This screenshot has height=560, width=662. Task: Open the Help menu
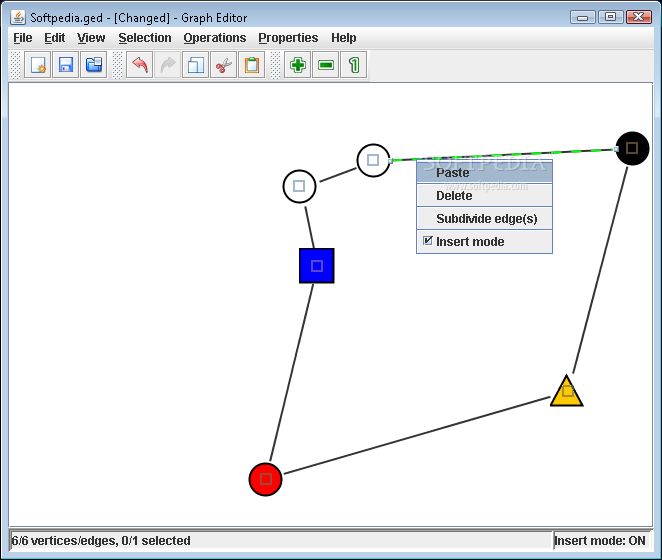click(x=343, y=38)
